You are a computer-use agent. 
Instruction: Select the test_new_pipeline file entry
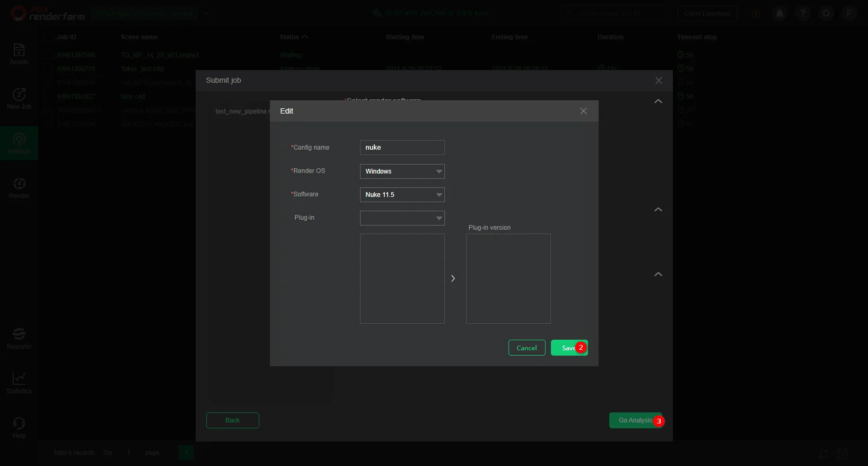coord(242,111)
